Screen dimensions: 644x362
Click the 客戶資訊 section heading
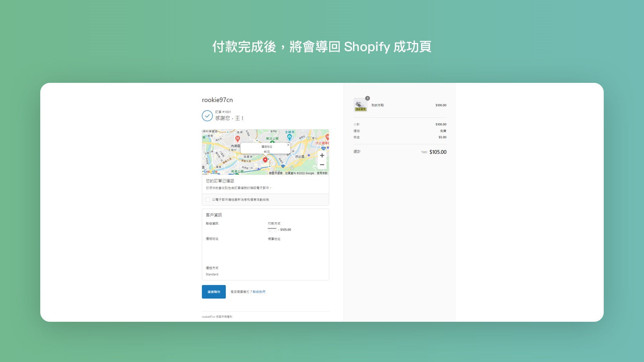(214, 215)
